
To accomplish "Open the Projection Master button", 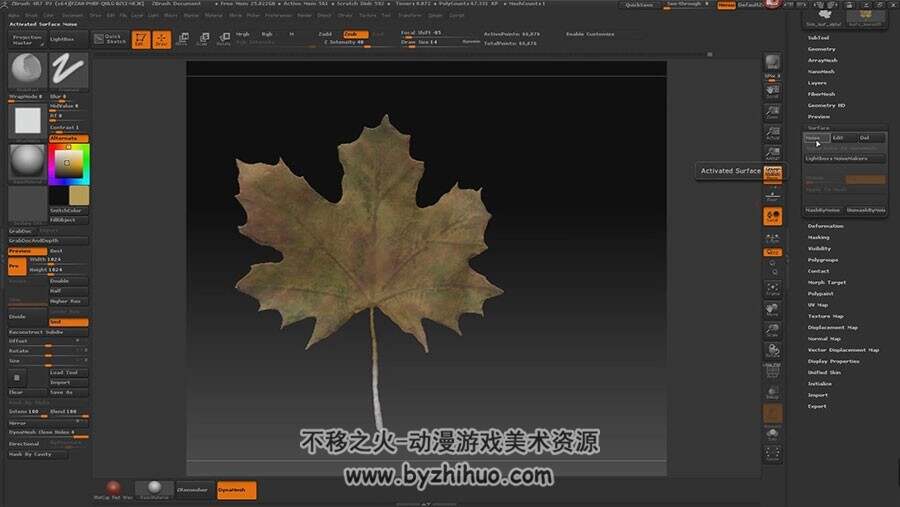I will pos(28,39).
